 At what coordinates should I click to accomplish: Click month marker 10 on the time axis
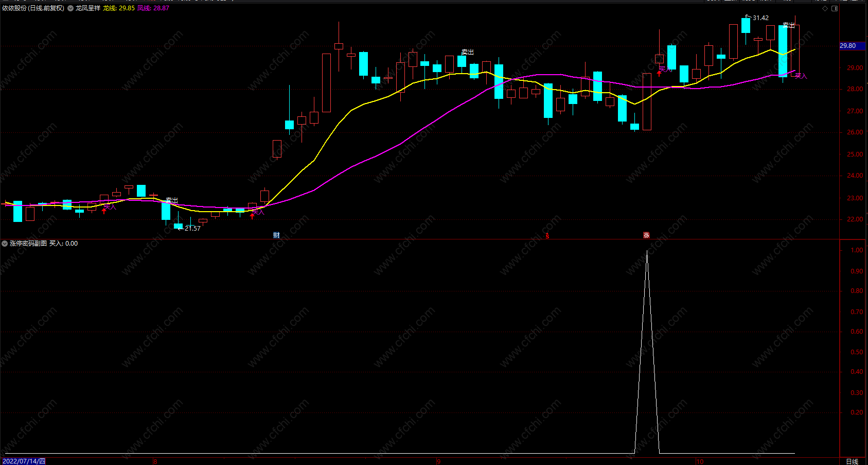(700, 461)
